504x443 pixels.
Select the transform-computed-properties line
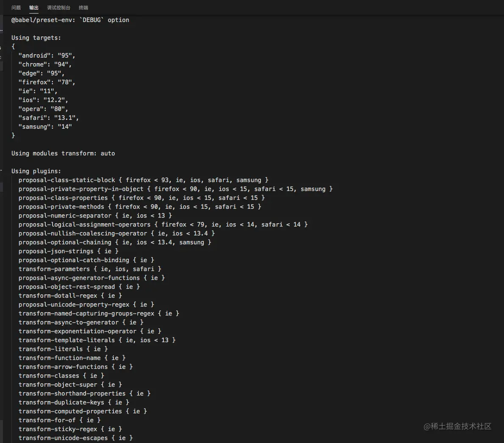[83, 411]
